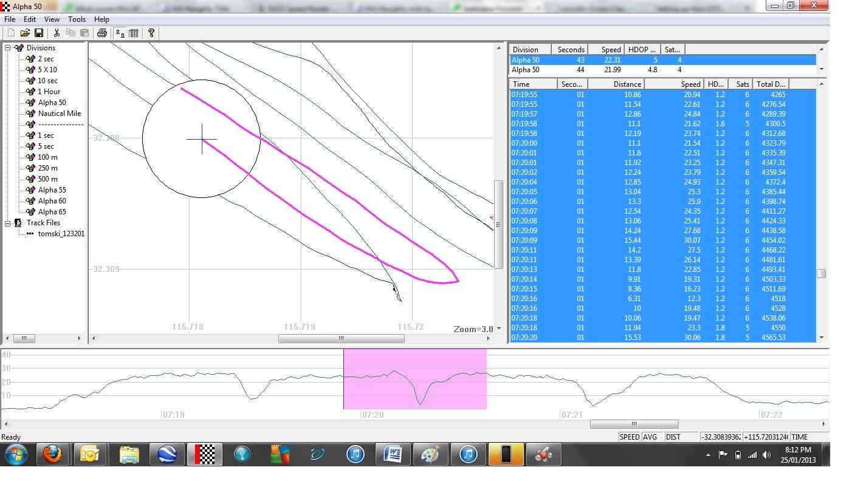This screenshot has height=504, width=852.
Task: Select the Alpha 50 division in the tree
Action: tap(52, 103)
